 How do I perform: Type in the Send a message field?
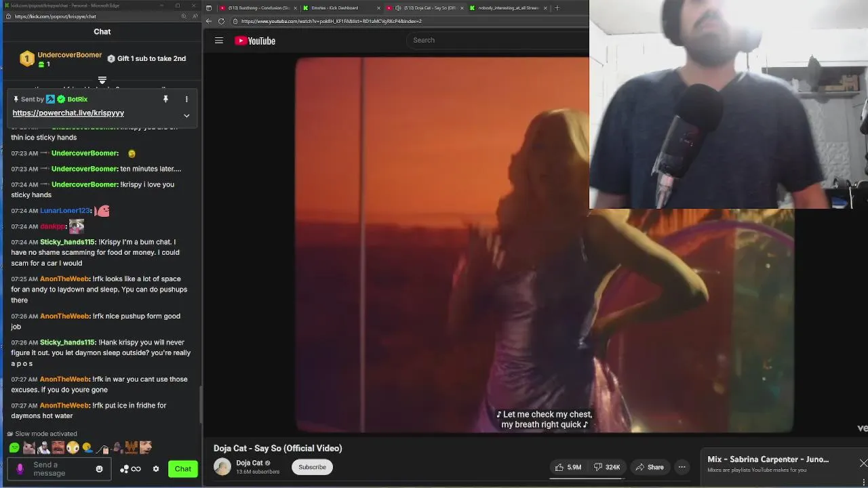coord(60,469)
